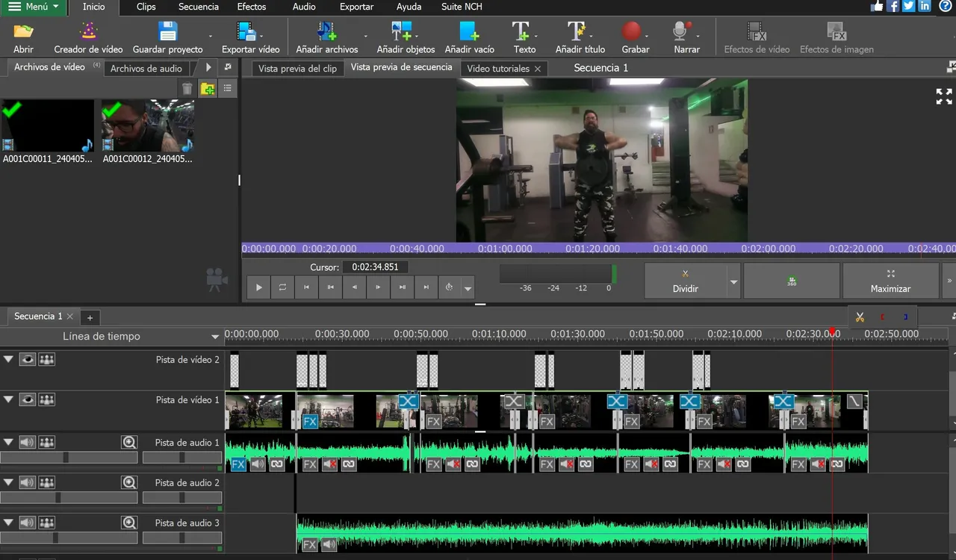
Task: Click the Añadir título icon
Action: 576,31
